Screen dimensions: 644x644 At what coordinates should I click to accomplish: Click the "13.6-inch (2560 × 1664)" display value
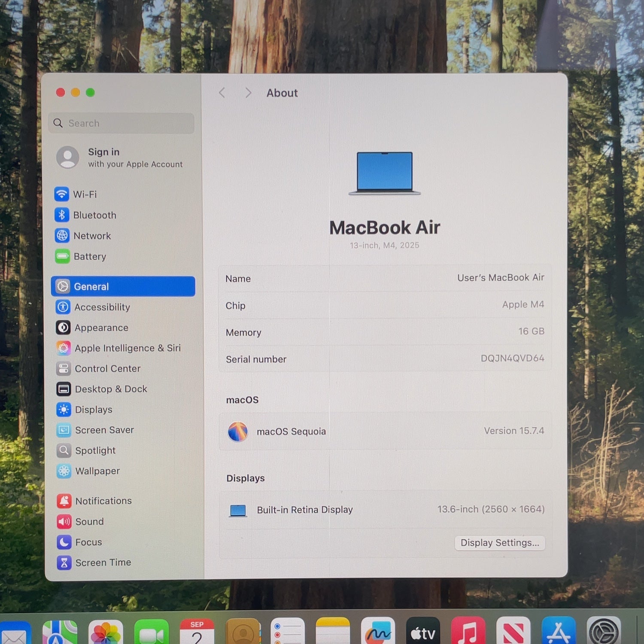pos(491,509)
